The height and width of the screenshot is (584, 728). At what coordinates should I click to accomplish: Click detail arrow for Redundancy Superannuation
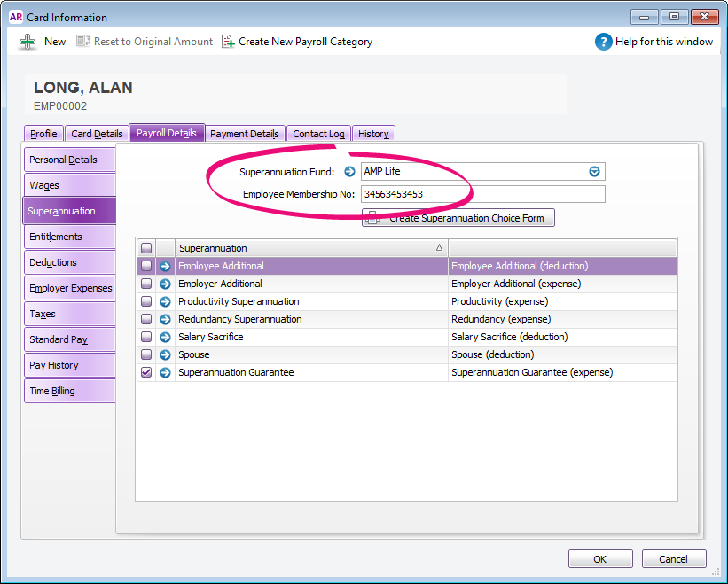click(x=165, y=319)
